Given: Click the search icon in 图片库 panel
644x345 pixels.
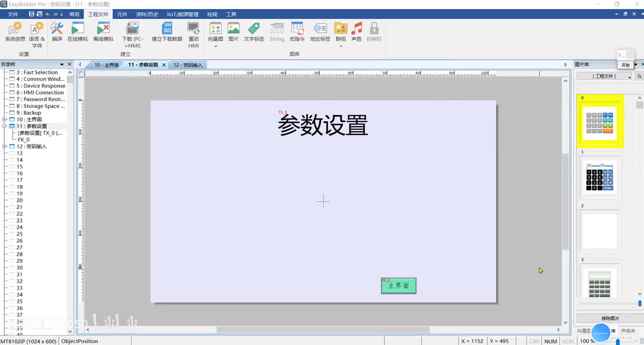Looking at the screenshot, I should point(639,76).
